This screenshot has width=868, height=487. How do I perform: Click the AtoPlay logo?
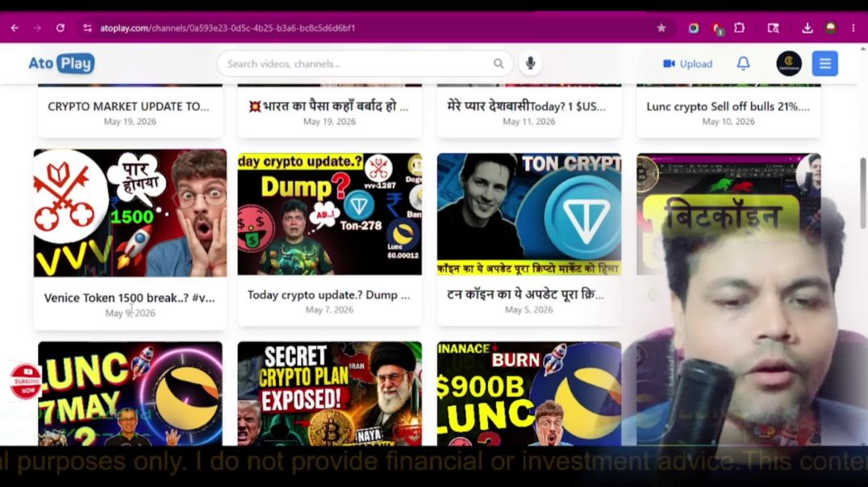pos(61,64)
